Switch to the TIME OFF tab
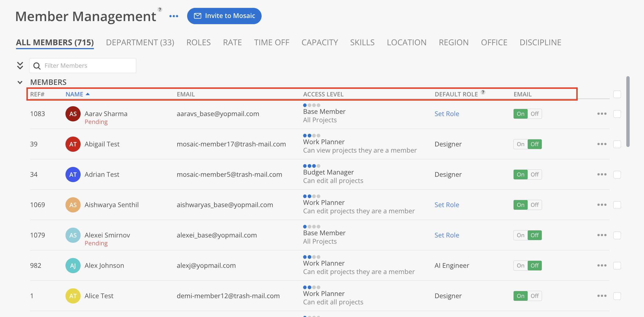 [272, 42]
